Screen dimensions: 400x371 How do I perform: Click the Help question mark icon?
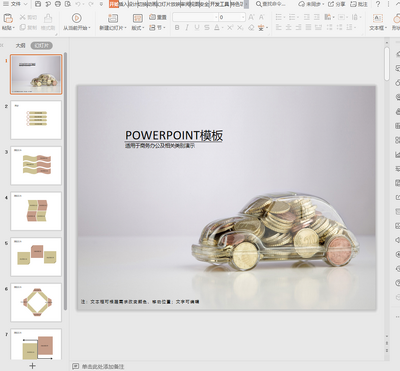(378, 4)
